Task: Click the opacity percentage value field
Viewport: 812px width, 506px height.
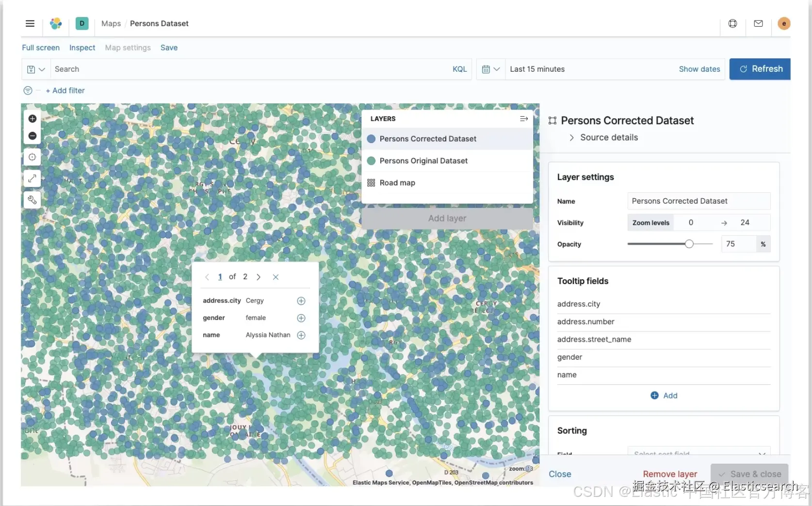Action: (x=738, y=244)
